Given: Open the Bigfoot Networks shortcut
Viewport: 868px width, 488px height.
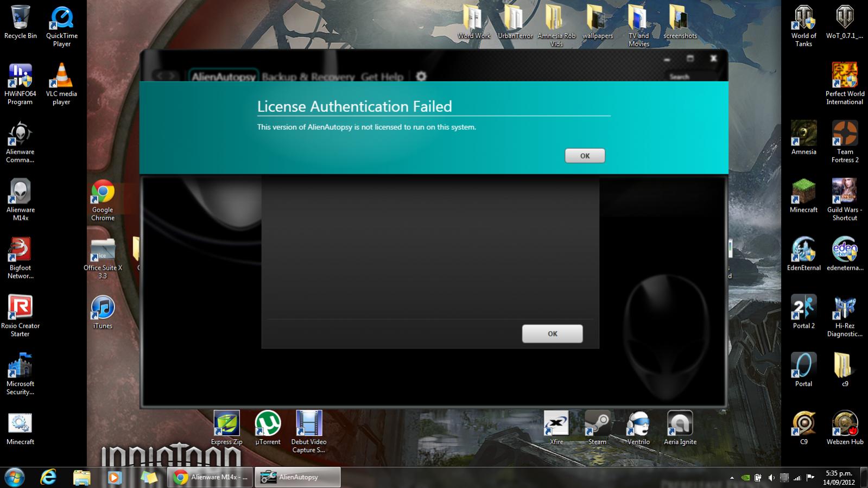Looking at the screenshot, I should 20,259.
